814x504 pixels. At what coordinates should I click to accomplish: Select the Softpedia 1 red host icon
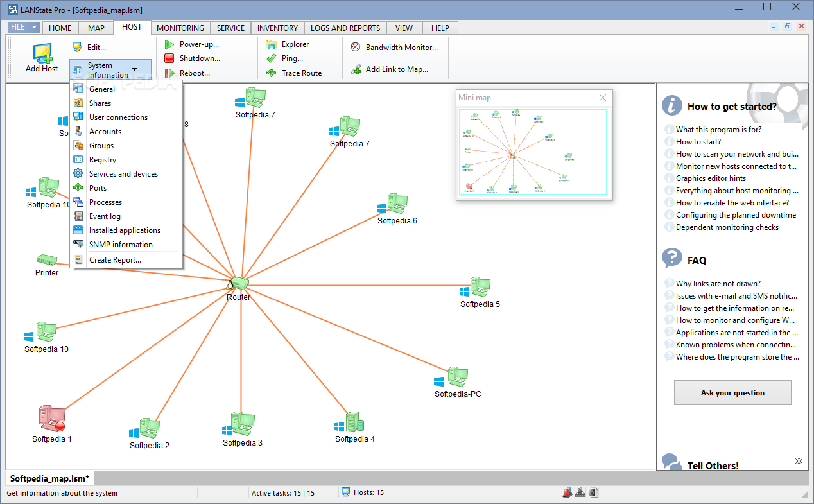click(51, 419)
